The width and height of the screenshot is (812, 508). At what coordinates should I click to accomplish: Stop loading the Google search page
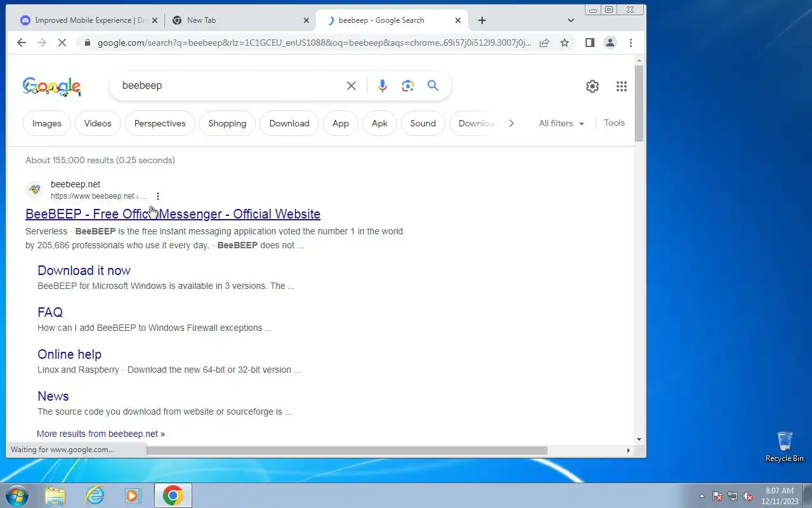tap(62, 43)
